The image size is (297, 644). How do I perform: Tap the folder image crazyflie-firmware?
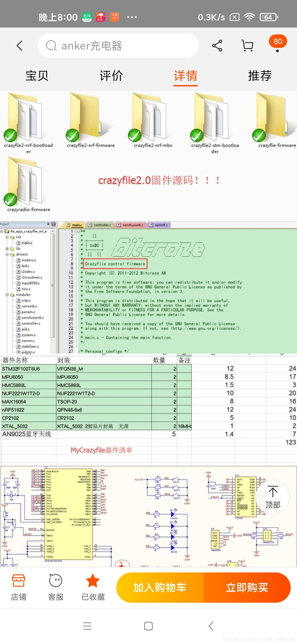274,117
